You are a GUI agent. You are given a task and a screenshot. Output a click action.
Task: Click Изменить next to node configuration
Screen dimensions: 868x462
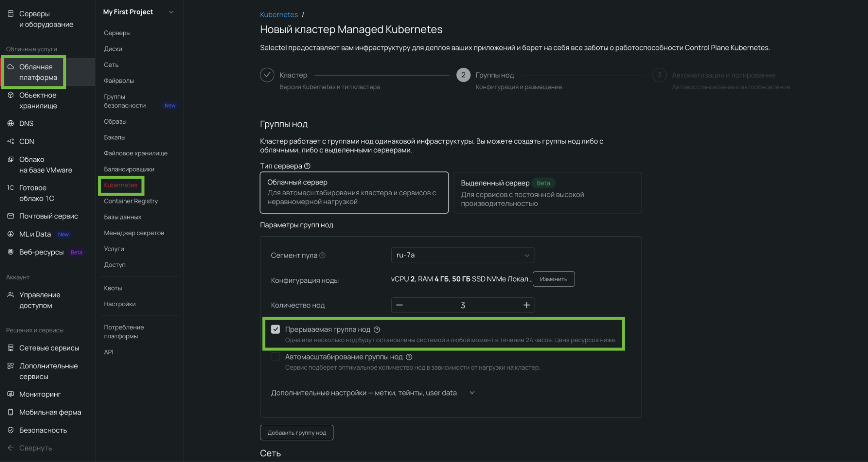pos(554,279)
